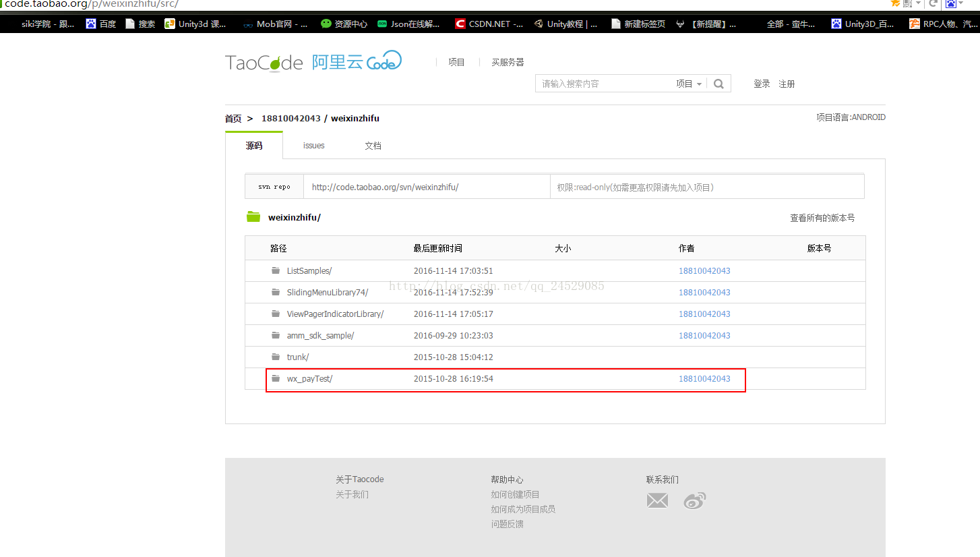Click the svn repo URL field
Image resolution: width=980 pixels, height=557 pixels.
click(x=427, y=187)
